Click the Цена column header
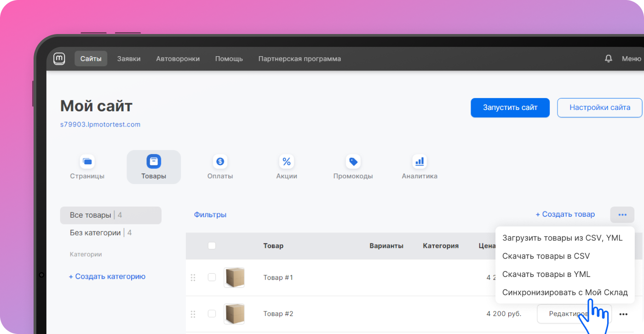 tap(487, 246)
